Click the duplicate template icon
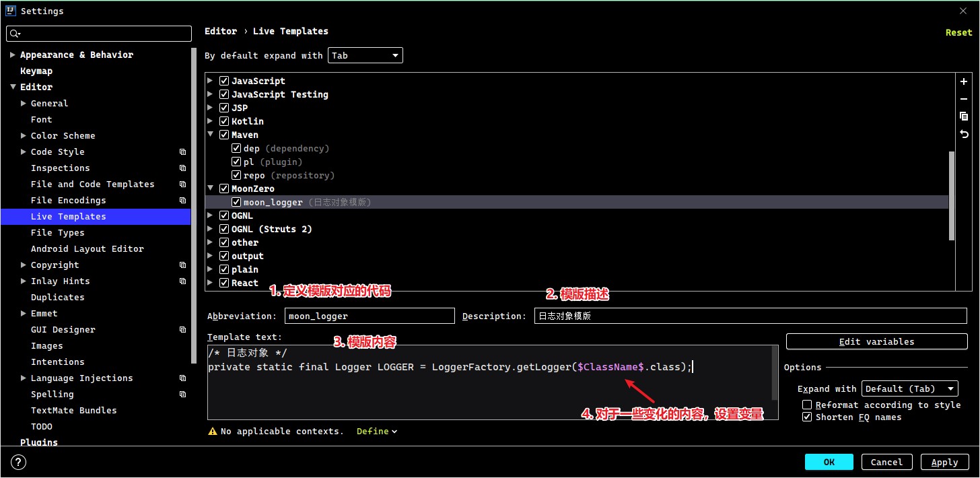Image resolution: width=980 pixels, height=478 pixels. click(x=964, y=116)
